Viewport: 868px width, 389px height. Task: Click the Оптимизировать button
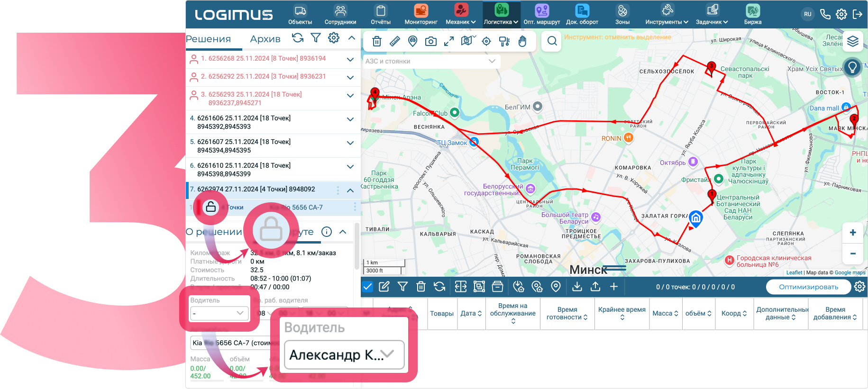click(808, 287)
